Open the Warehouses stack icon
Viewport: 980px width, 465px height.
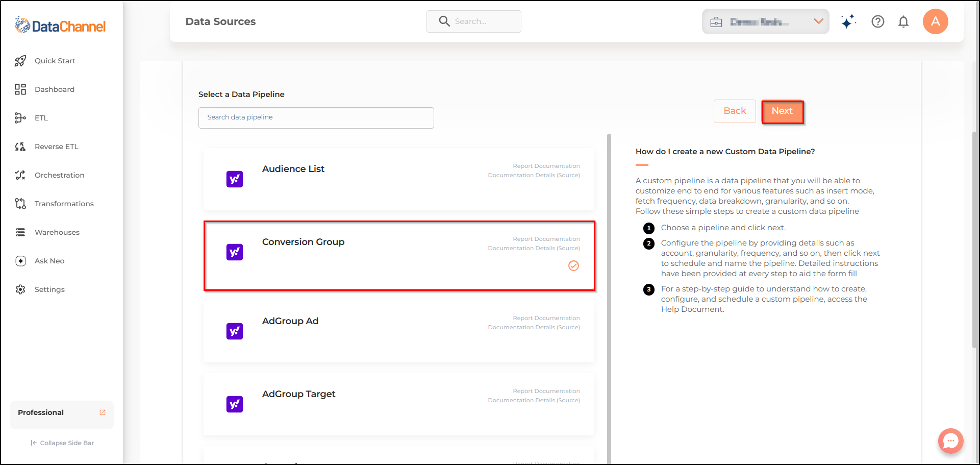[x=20, y=232]
